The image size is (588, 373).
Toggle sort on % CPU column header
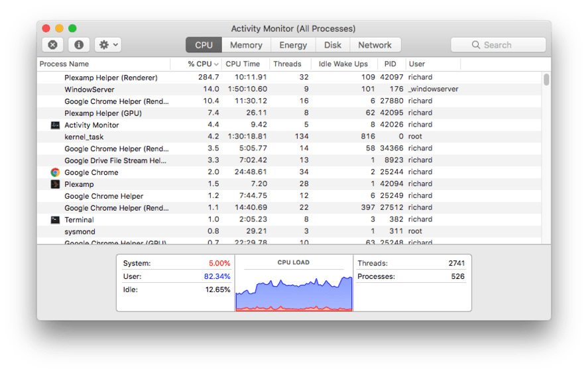[196, 64]
